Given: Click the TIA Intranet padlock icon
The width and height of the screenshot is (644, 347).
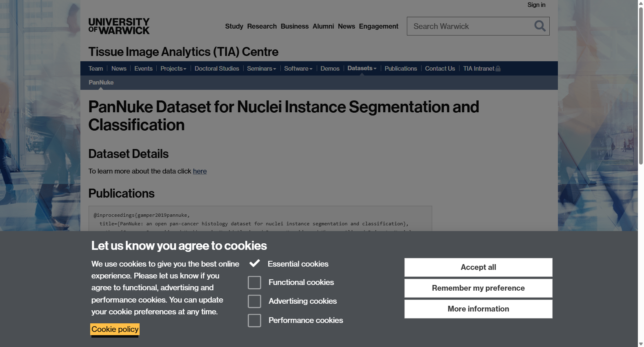Looking at the screenshot, I should click(498, 69).
